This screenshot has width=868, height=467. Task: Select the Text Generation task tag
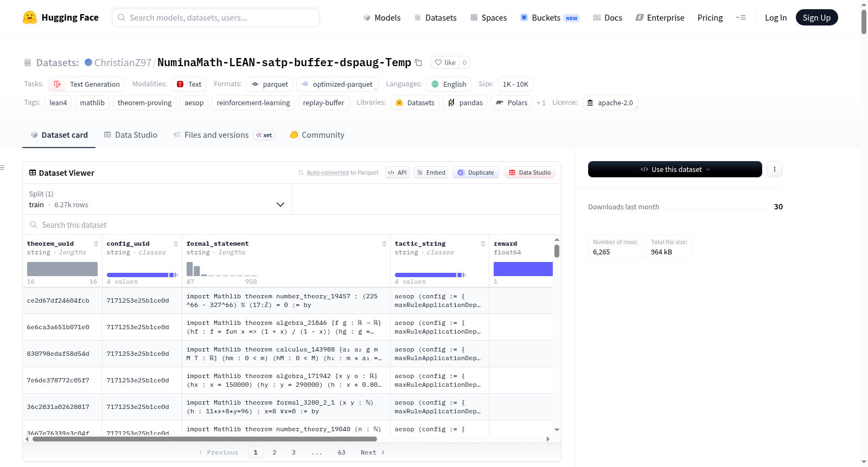(86, 84)
